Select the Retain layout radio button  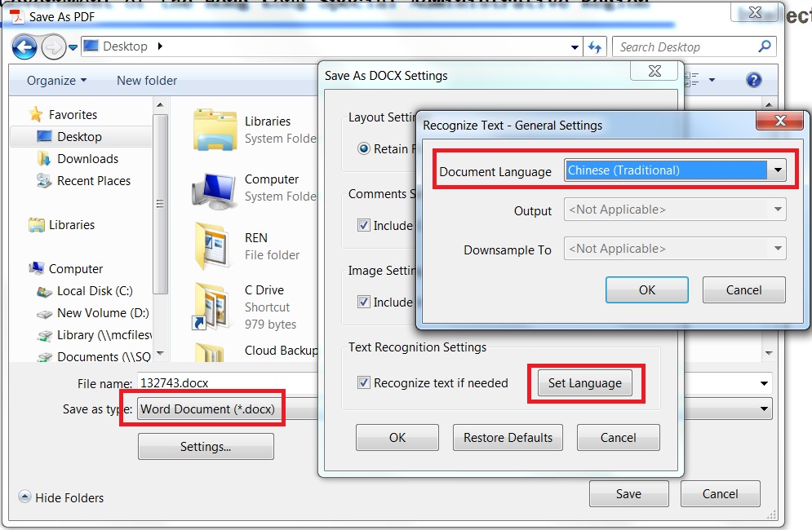[x=364, y=149]
